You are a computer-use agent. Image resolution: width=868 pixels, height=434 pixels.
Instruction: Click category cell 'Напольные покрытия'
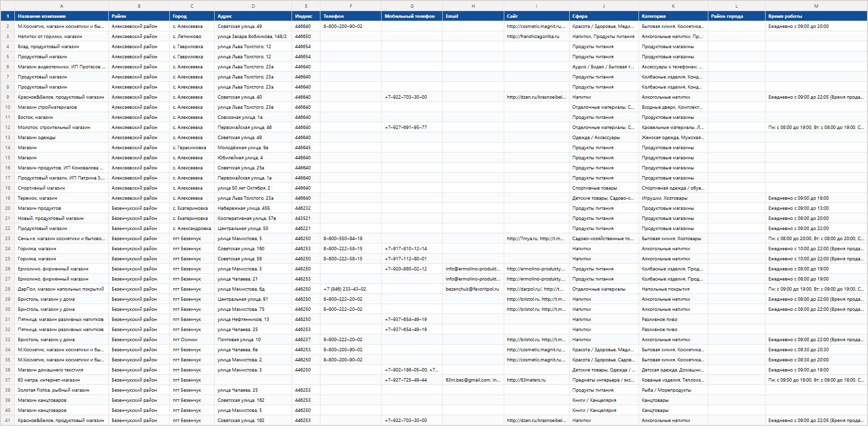tap(673, 289)
